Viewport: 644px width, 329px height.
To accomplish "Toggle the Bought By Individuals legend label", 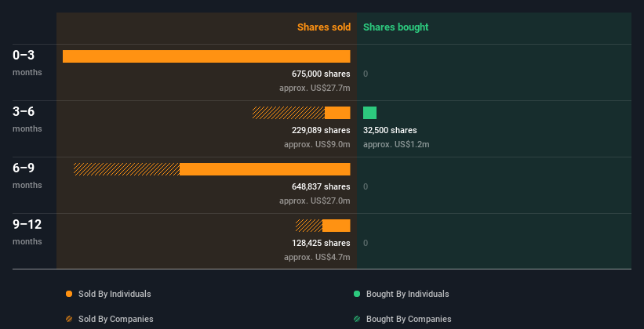I will pos(407,294).
